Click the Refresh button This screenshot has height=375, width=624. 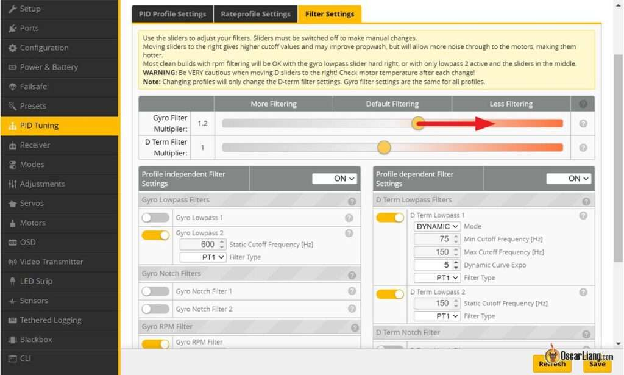[x=552, y=363]
